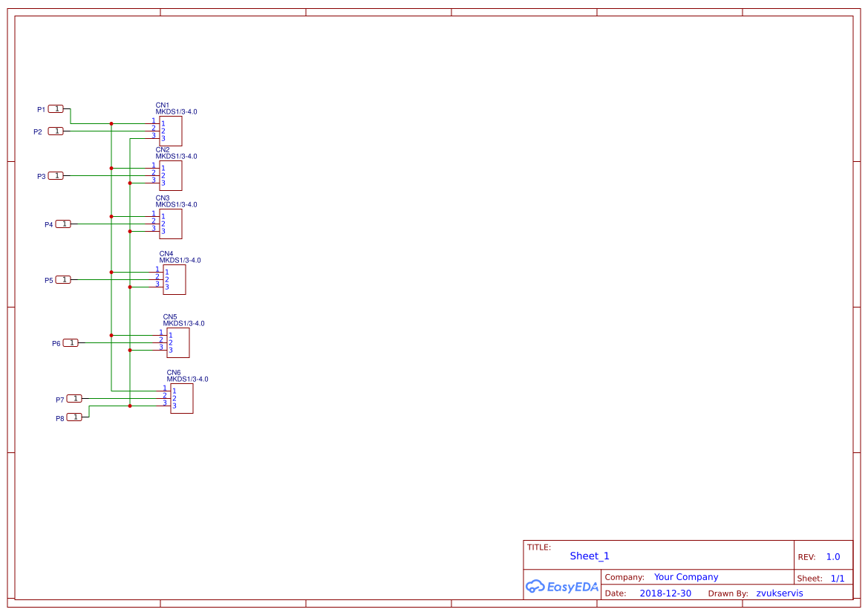This screenshot has height=615, width=868.
Task: Select the P3 pad symbol
Action: pos(56,175)
